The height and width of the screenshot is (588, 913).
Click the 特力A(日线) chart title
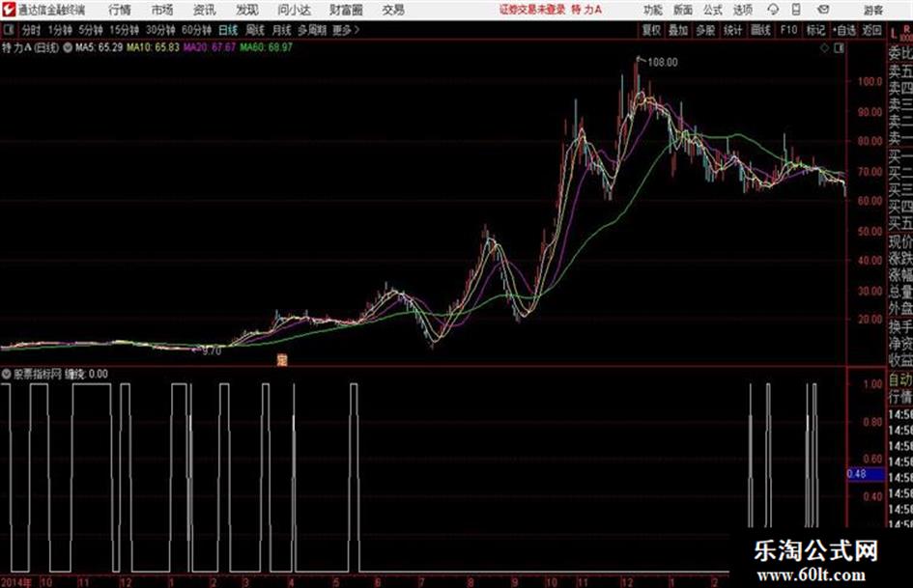coord(30,47)
